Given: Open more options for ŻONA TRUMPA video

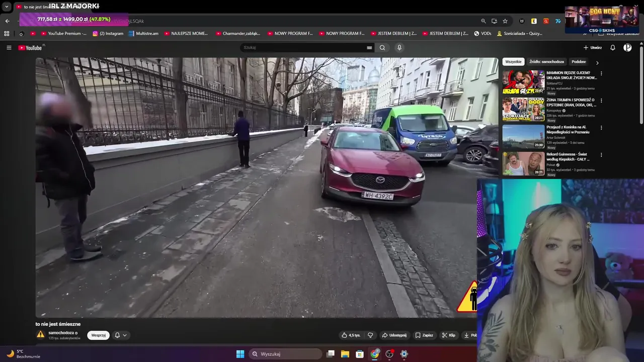Looking at the screenshot, I should tap(601, 101).
